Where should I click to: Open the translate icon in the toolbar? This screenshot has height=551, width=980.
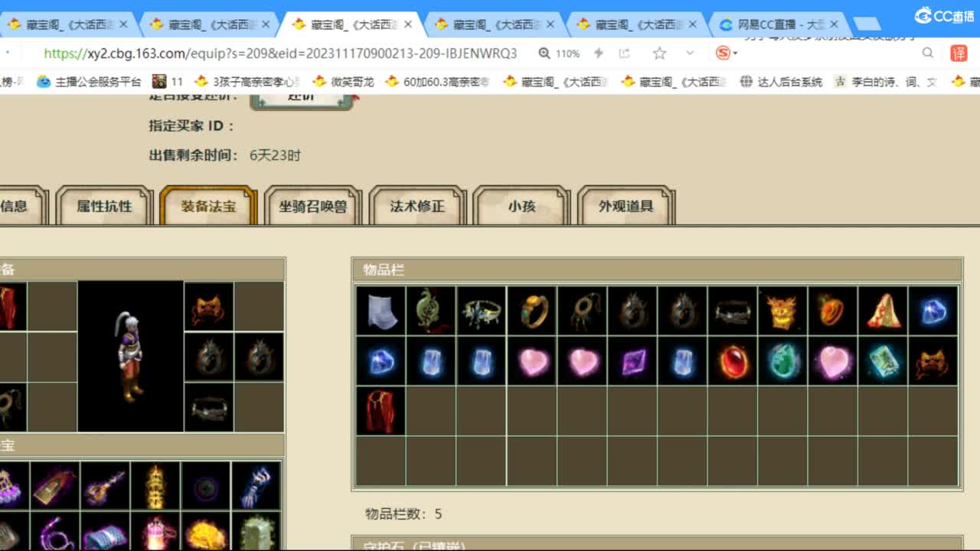959,53
